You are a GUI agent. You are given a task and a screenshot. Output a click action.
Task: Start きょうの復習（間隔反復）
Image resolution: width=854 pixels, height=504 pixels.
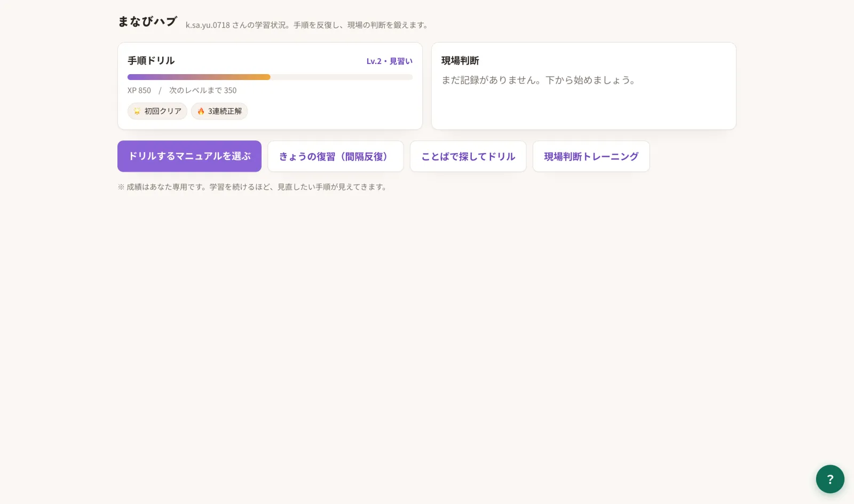click(x=336, y=156)
